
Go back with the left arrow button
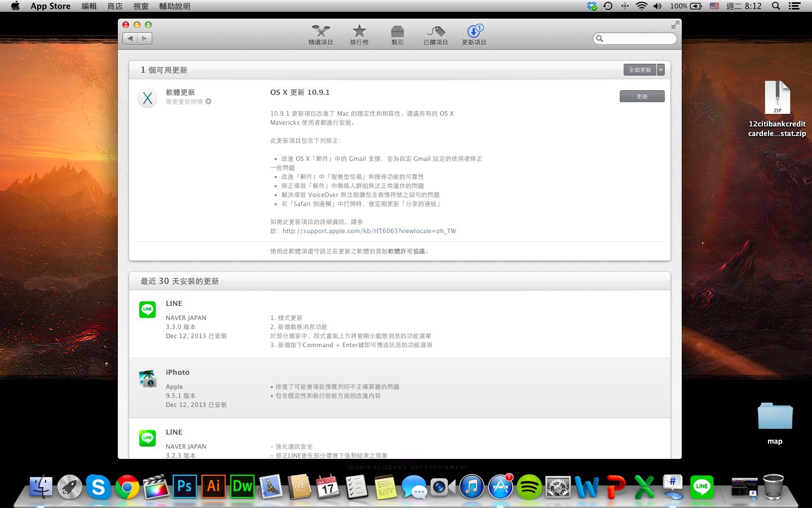click(130, 38)
